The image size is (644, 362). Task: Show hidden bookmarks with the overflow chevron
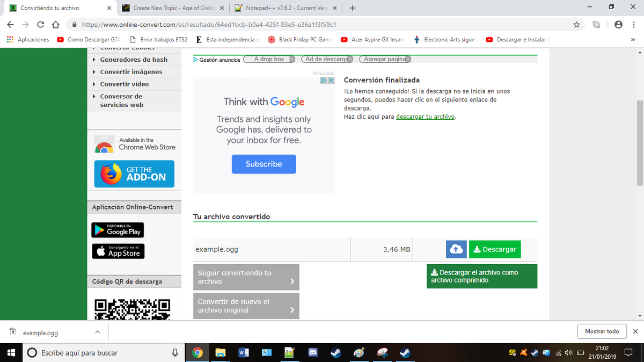pyautogui.click(x=633, y=39)
